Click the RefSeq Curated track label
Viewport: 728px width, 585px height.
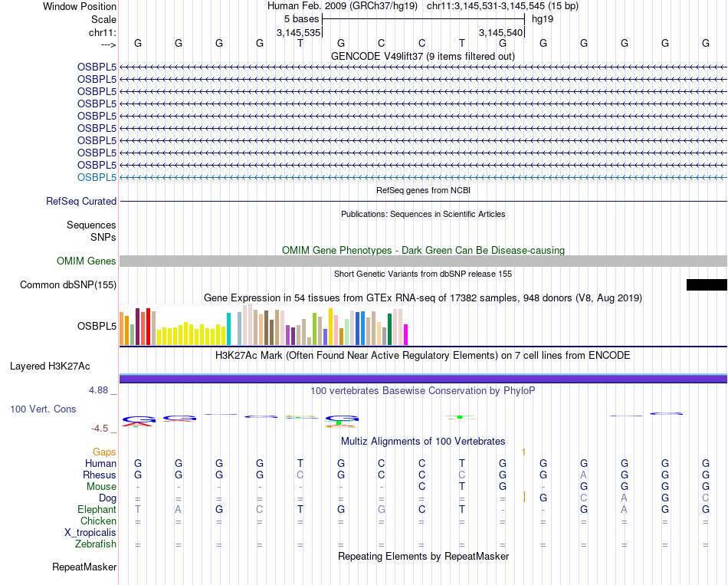click(x=81, y=201)
